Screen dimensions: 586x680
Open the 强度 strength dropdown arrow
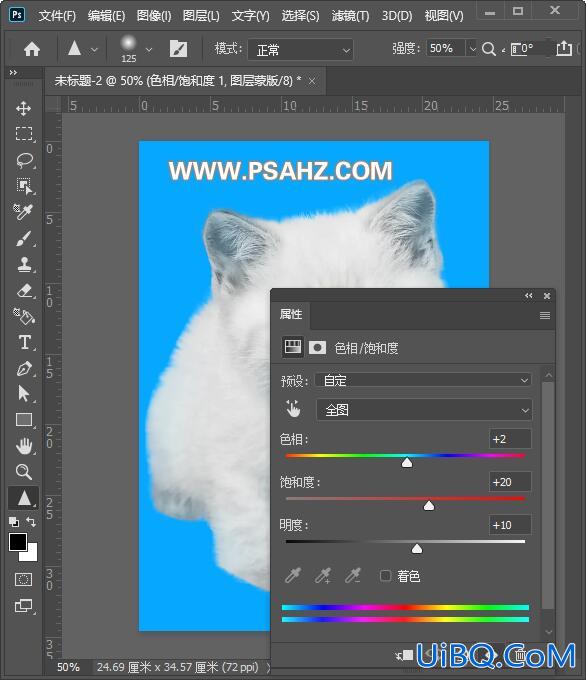pos(472,49)
